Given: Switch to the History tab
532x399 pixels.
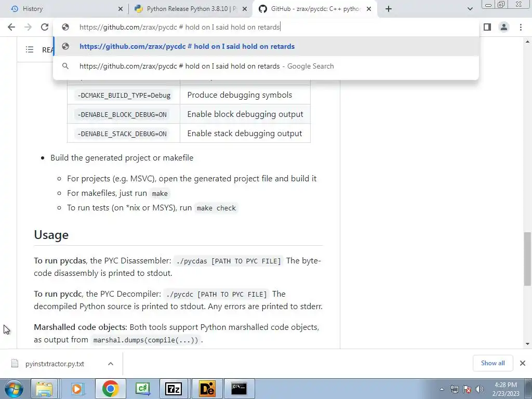Looking at the screenshot, I should pos(64,9).
